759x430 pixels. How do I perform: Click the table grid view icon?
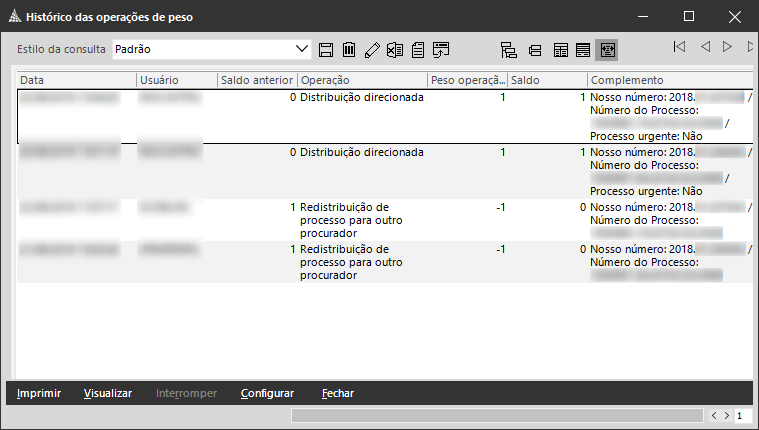click(560, 49)
